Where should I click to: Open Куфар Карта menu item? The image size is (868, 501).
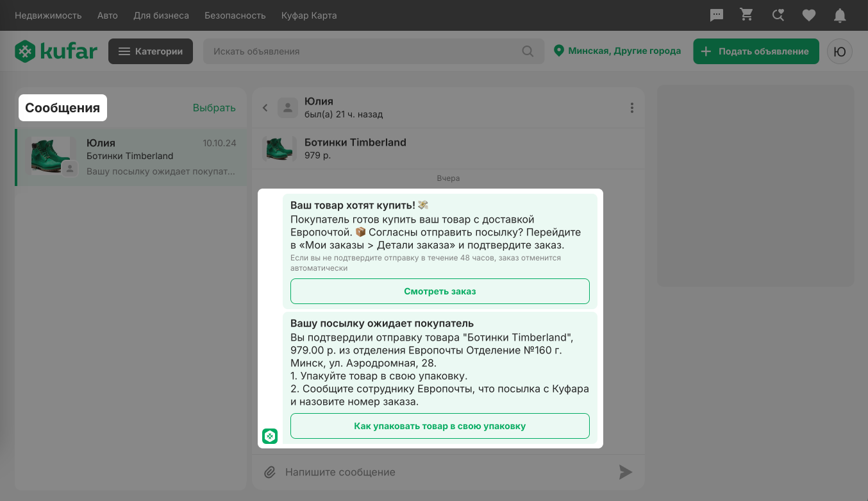tap(309, 15)
